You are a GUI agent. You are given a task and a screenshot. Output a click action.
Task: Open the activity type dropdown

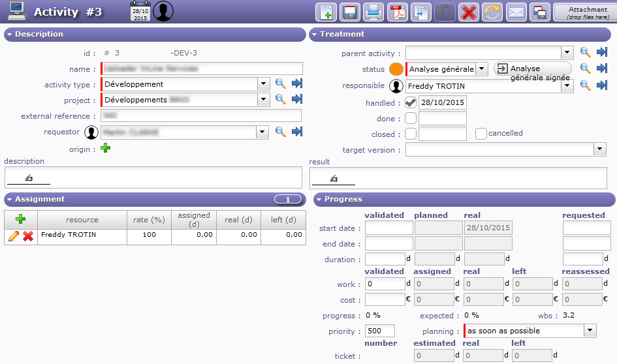pos(263,84)
